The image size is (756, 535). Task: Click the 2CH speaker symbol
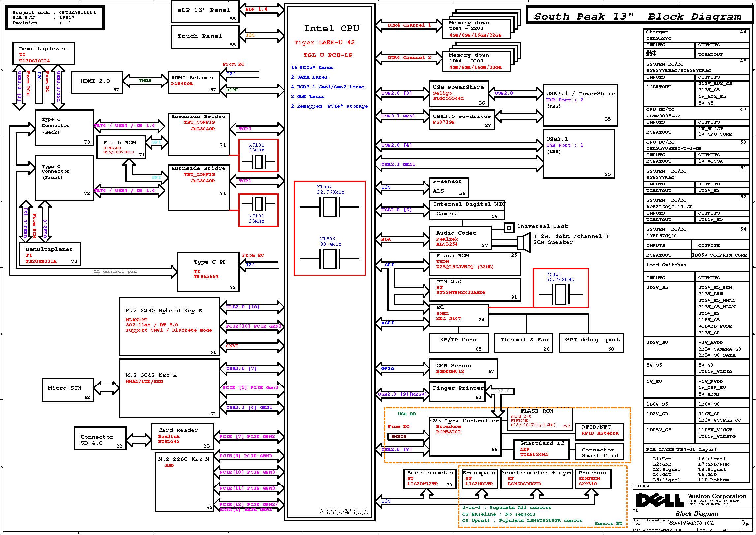click(x=523, y=242)
